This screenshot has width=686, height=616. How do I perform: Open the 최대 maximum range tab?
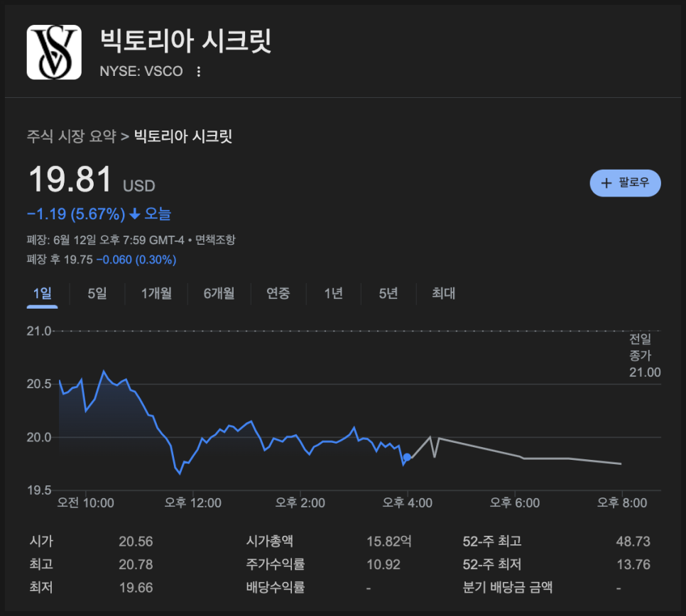click(444, 293)
